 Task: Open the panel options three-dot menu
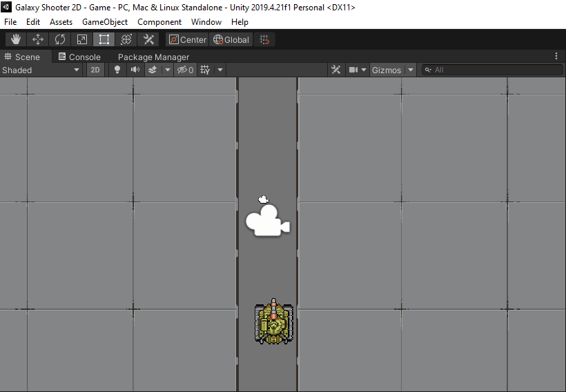coord(556,56)
